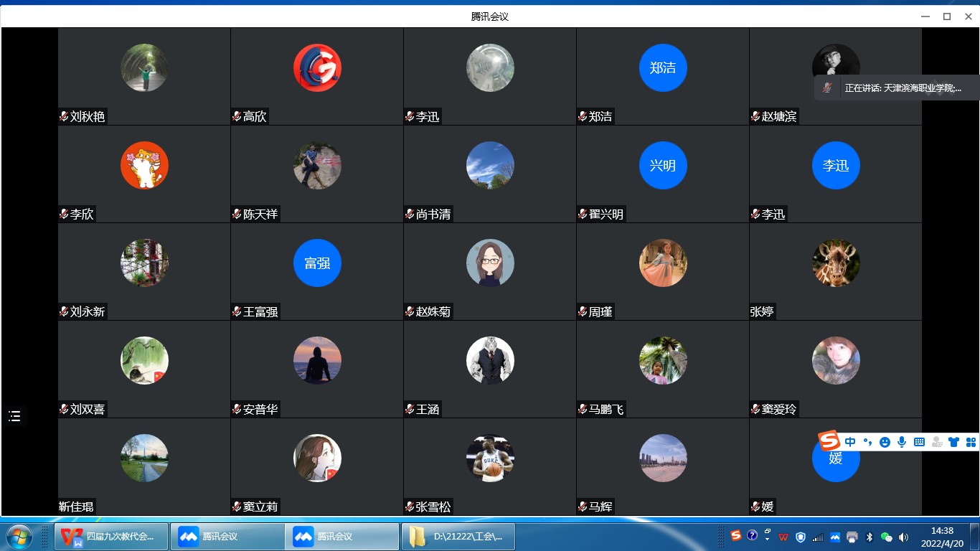Open Sogou skin shirt icon
Viewport: 980px width, 551px height.
[x=953, y=443]
